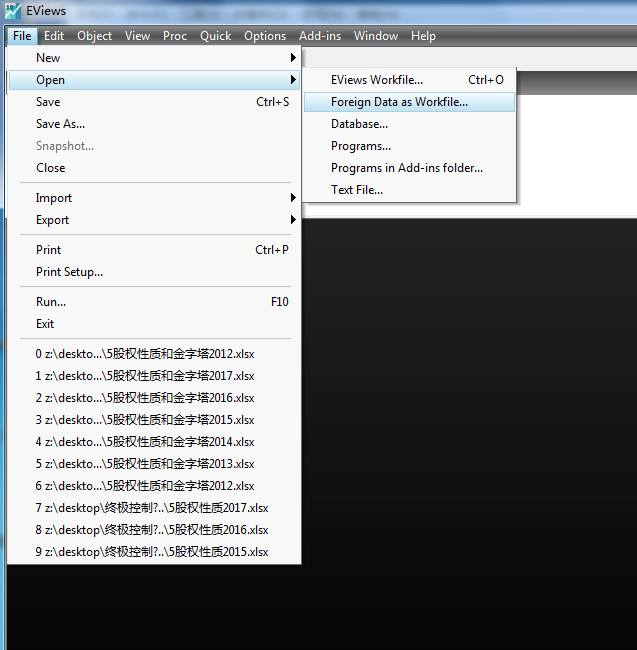
Task: Open recent file 2 ending 2016.xlsx
Action: 154,398
